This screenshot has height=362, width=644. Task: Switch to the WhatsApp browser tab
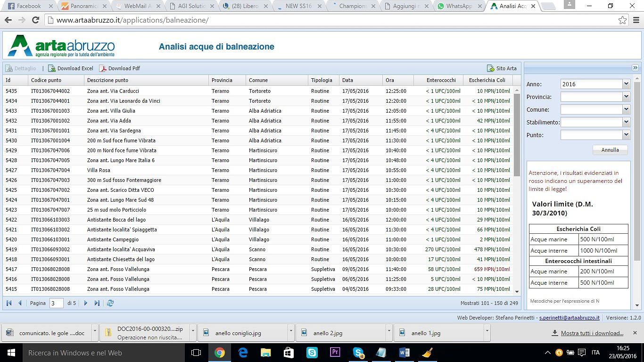coord(458,6)
